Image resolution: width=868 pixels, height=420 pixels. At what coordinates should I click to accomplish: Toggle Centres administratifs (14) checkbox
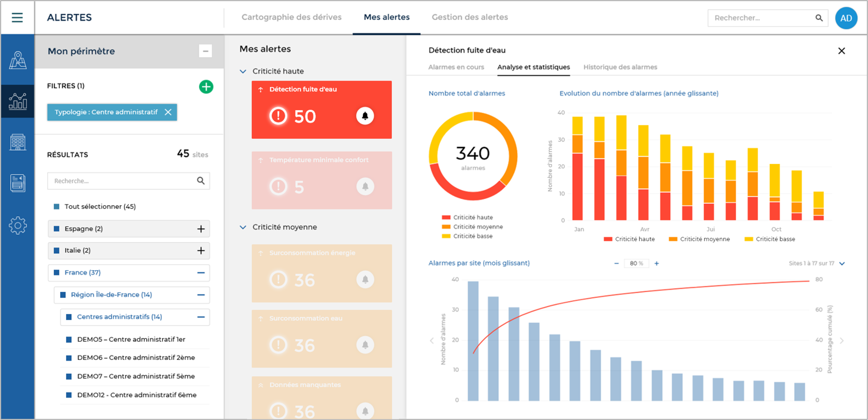pyautogui.click(x=69, y=317)
